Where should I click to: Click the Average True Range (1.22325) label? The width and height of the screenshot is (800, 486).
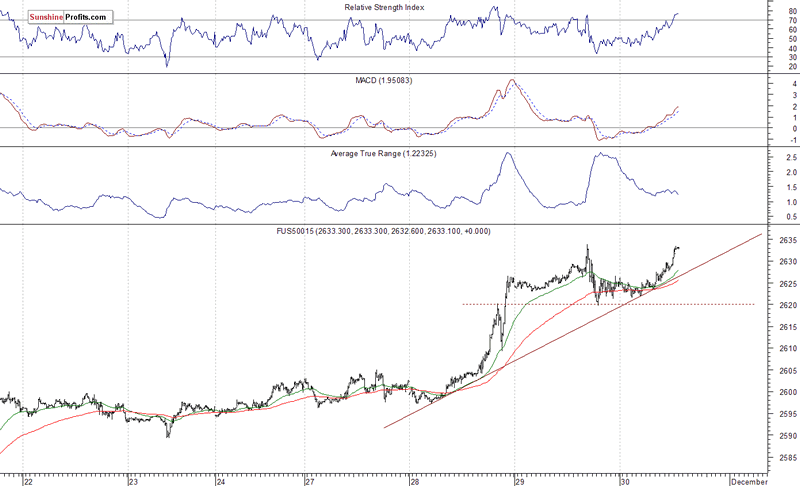[x=383, y=154]
